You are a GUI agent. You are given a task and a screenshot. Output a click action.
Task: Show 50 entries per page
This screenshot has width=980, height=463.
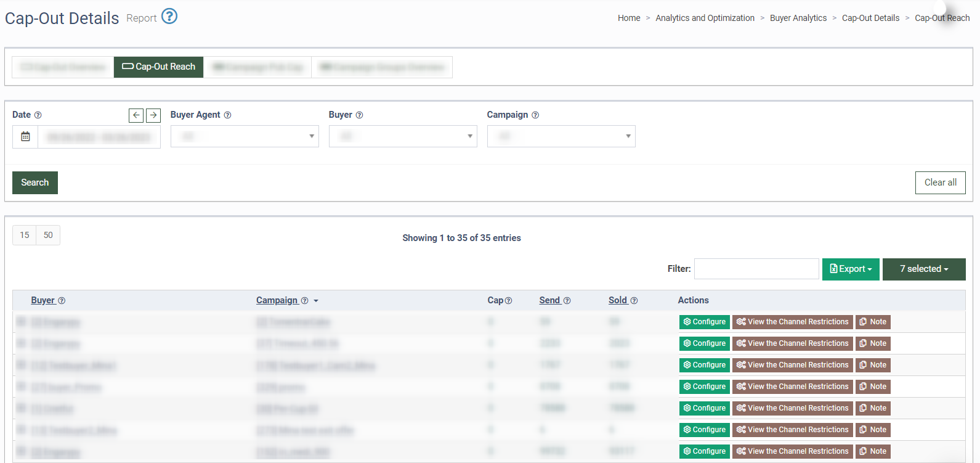[48, 235]
